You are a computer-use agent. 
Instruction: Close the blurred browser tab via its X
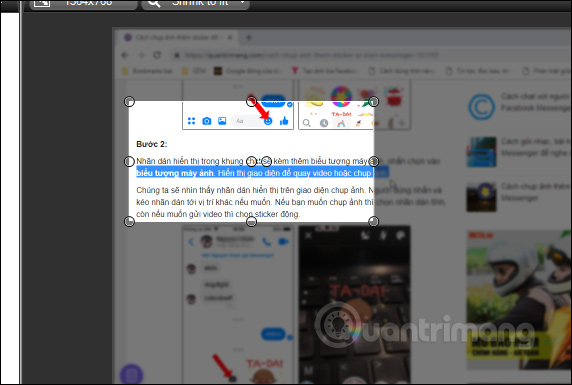(230, 37)
